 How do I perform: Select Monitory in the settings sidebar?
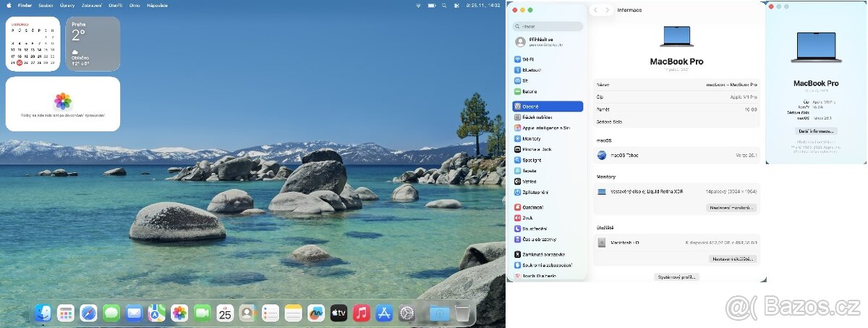pyautogui.click(x=532, y=138)
